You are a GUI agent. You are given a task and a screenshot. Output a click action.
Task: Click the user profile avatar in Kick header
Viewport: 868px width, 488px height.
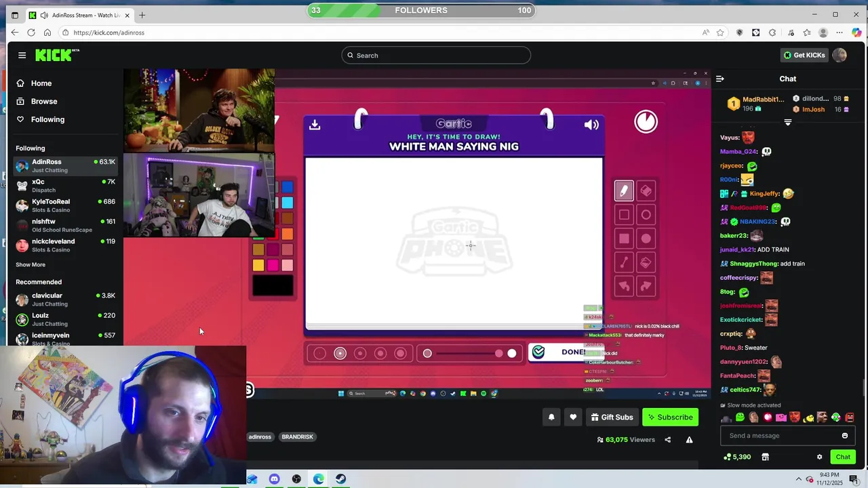pyautogui.click(x=840, y=55)
